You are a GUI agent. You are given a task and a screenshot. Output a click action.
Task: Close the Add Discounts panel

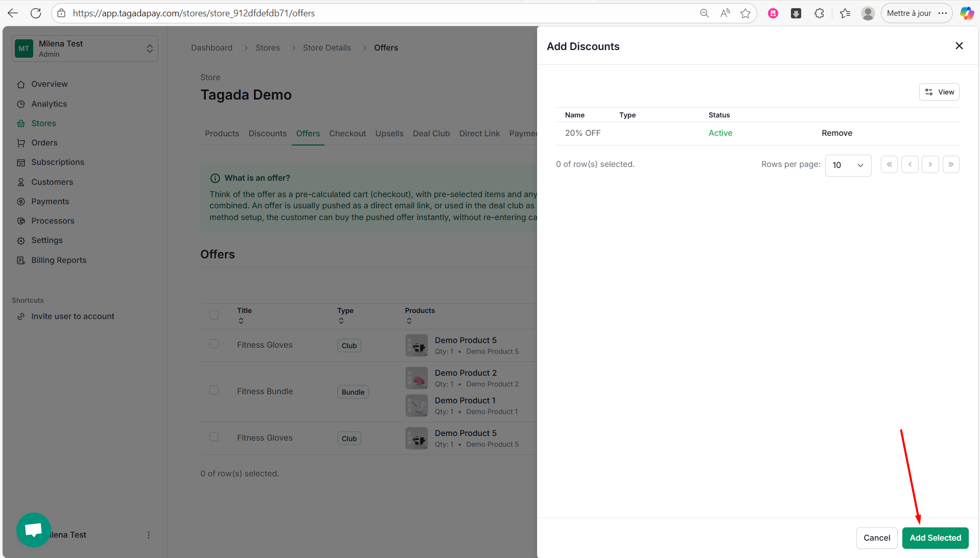click(x=959, y=46)
